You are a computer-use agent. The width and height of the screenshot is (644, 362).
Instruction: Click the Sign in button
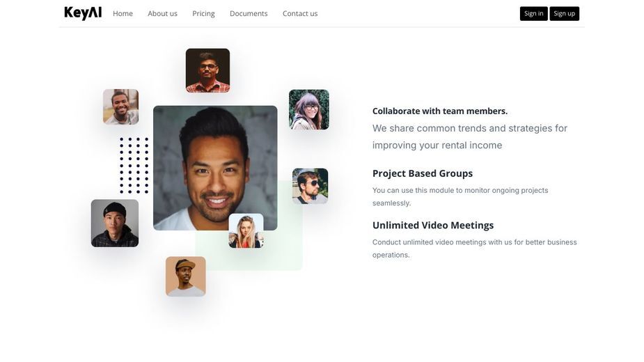[533, 13]
